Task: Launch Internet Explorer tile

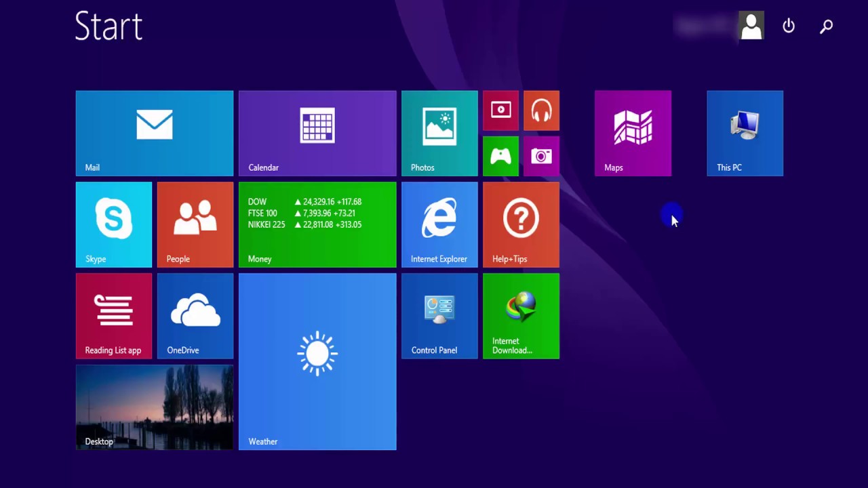Action: coord(439,225)
